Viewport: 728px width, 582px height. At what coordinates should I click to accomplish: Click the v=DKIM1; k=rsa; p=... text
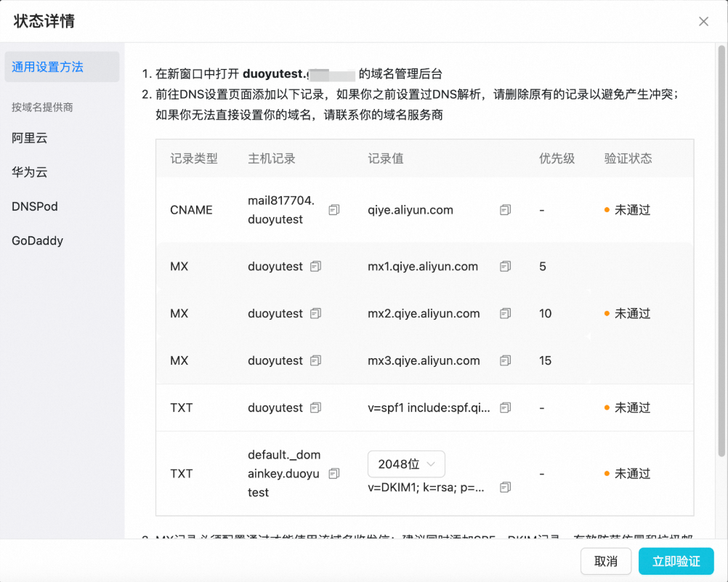click(x=426, y=488)
